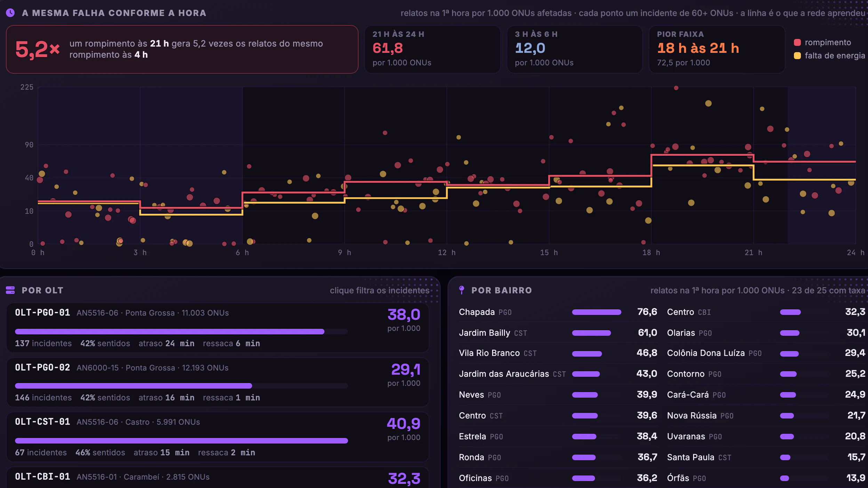Click the clock icon beside the chart title
The height and width of the screenshot is (488, 868).
pos(10,13)
